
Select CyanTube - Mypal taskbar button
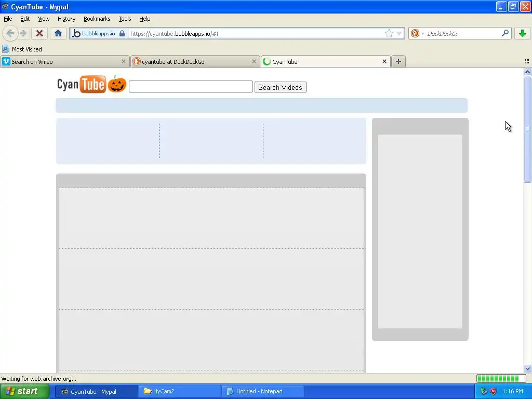96,391
